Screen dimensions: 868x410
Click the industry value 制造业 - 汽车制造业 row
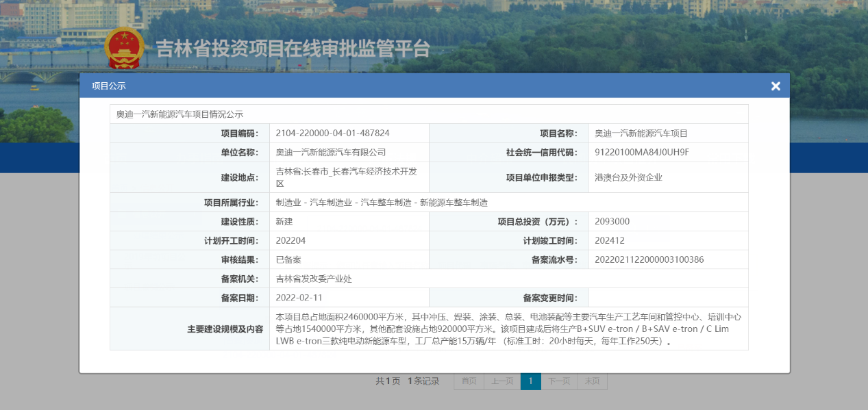pyautogui.click(x=382, y=203)
